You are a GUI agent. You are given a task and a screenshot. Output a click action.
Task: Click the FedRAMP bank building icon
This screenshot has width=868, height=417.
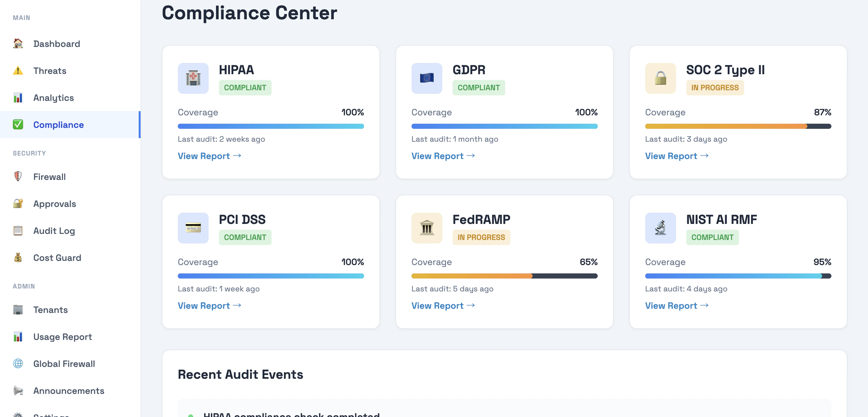coord(426,228)
